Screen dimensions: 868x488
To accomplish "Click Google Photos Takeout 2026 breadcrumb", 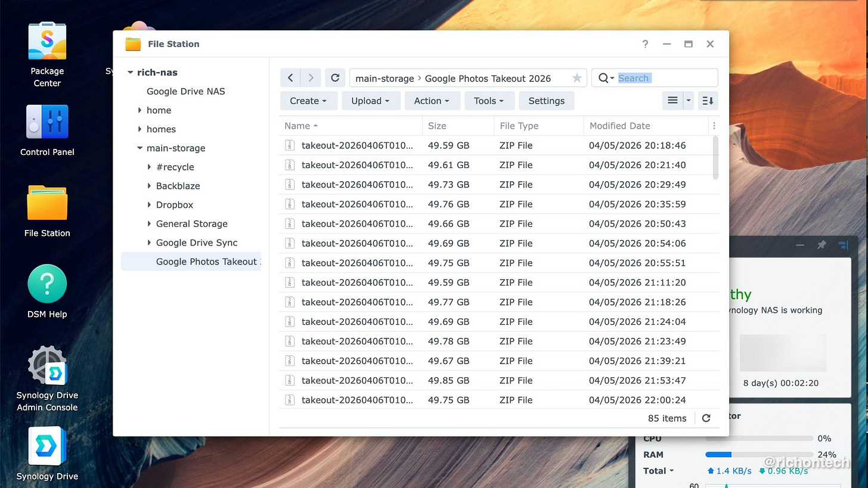I will tap(488, 79).
